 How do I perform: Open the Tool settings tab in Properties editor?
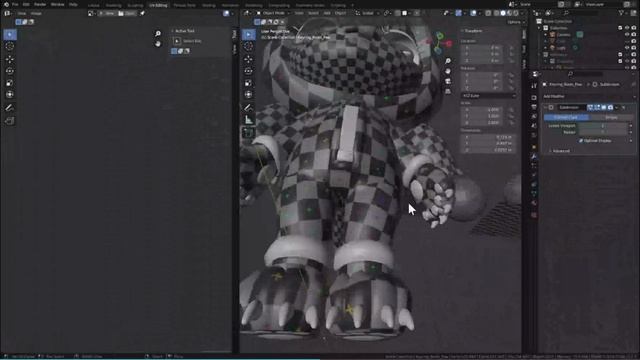(534, 86)
